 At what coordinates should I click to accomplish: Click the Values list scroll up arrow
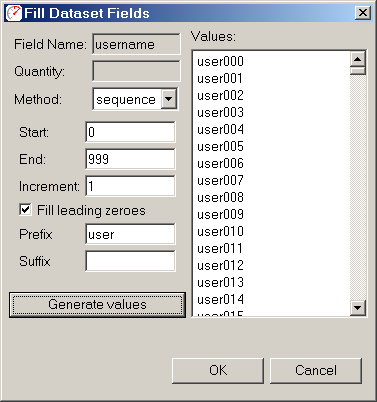pos(358,60)
